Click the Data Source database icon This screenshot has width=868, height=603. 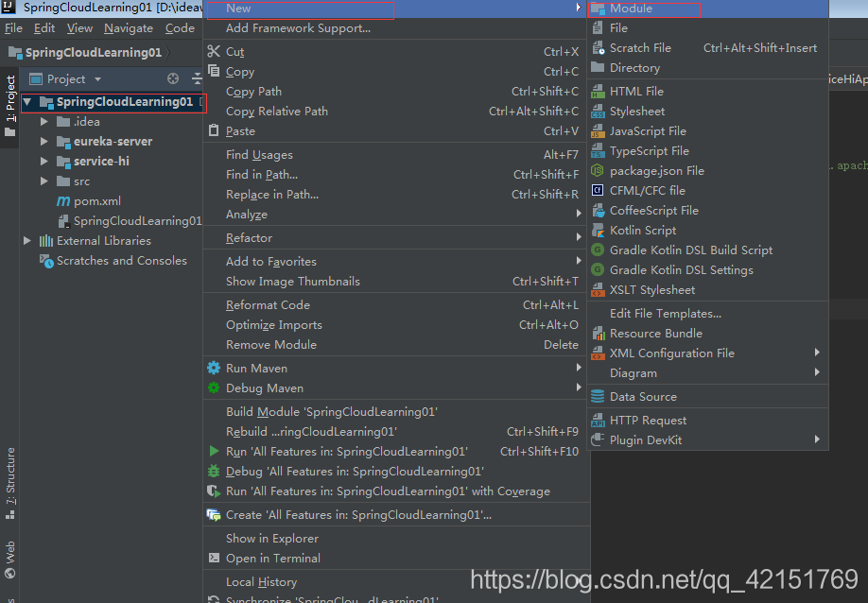tap(598, 396)
